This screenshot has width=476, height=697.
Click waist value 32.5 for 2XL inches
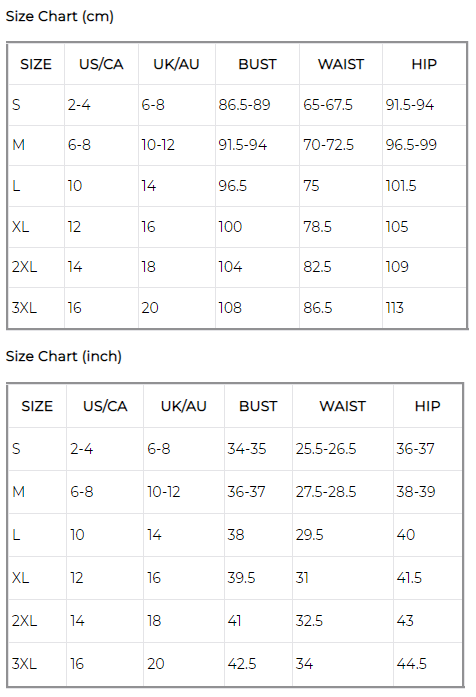pyautogui.click(x=309, y=621)
